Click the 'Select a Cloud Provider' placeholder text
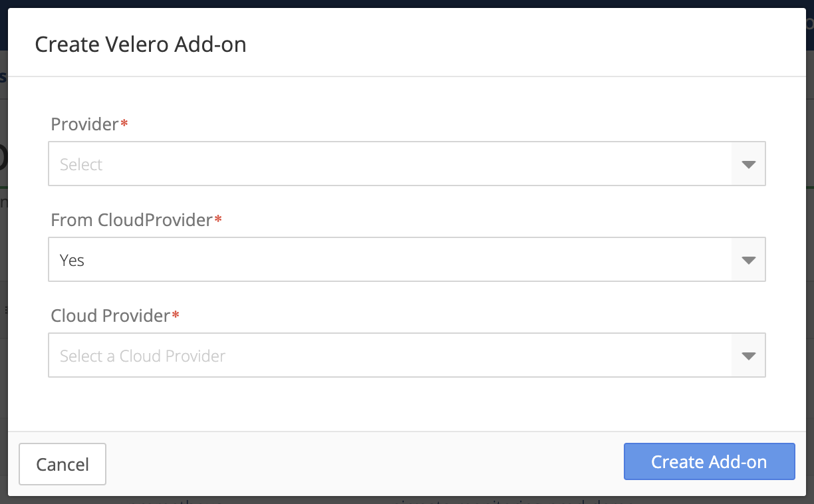 click(142, 356)
